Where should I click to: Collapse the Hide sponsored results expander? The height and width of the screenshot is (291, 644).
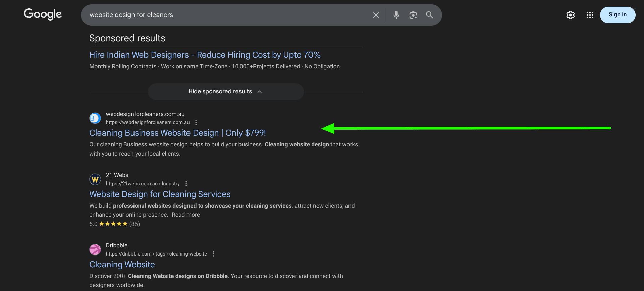[226, 92]
